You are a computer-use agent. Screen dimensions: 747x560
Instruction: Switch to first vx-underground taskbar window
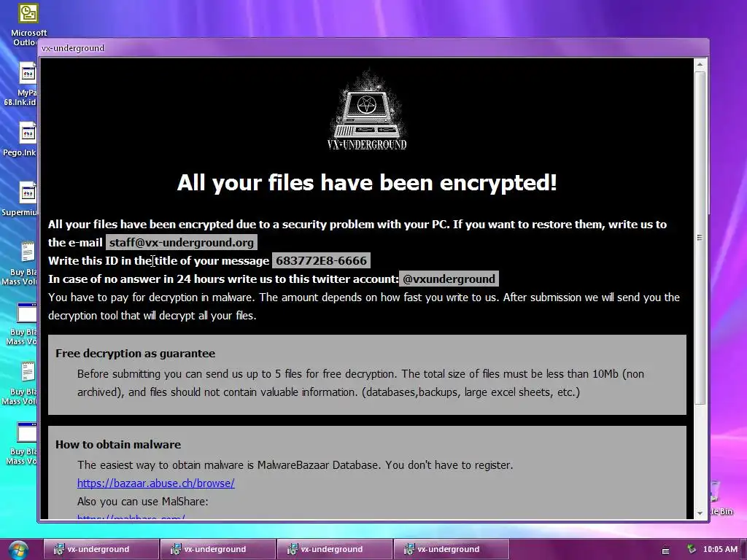tap(101, 549)
